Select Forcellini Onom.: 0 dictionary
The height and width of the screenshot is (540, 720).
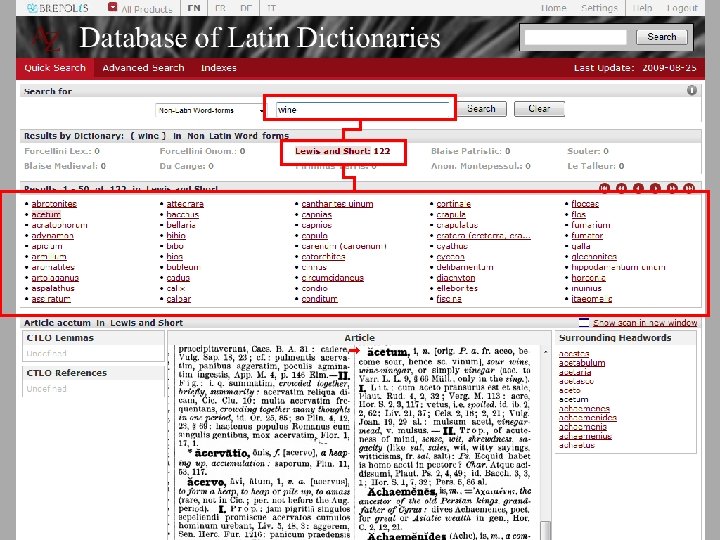pos(202,151)
